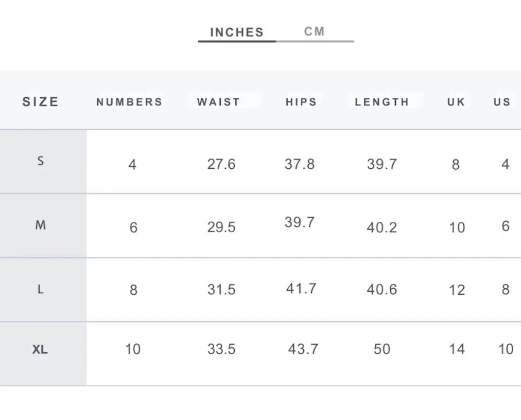This screenshot has width=521, height=420.
Task: Click hips value 43.7 in XL row
Action: point(303,349)
